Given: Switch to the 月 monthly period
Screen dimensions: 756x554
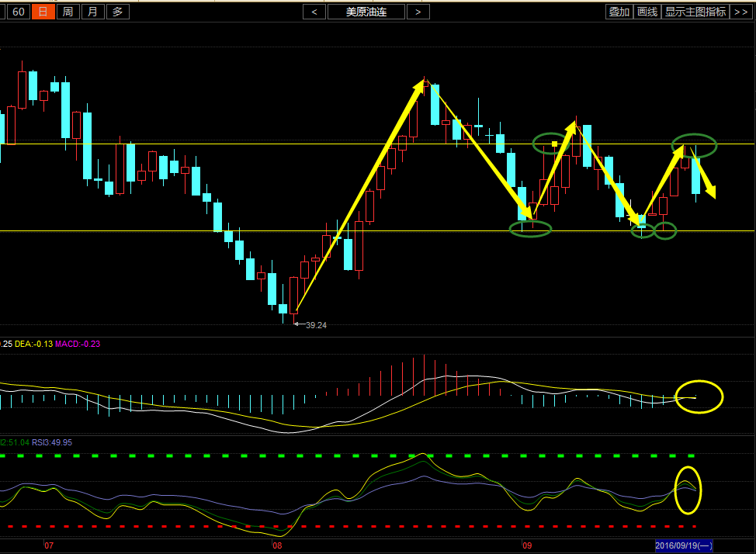Looking at the screenshot, I should (92, 12).
